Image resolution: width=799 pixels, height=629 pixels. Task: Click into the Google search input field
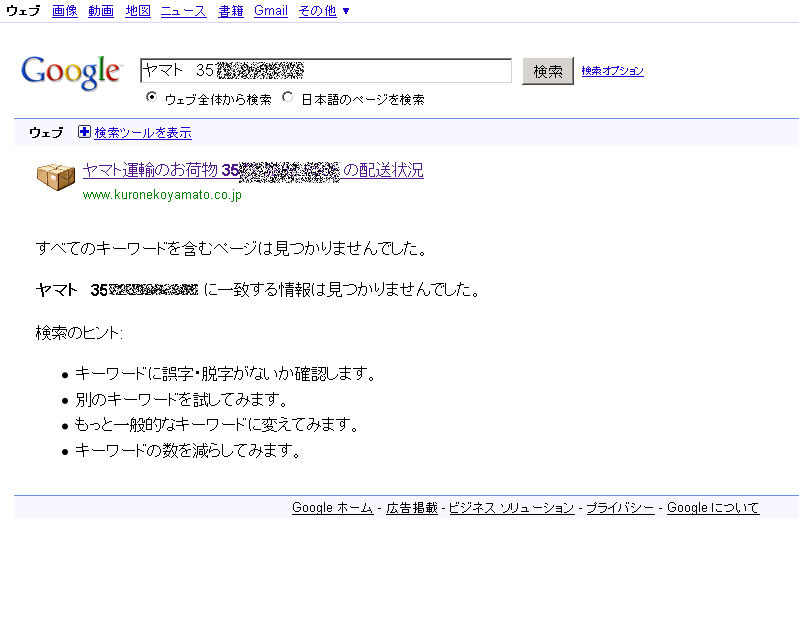click(x=326, y=70)
